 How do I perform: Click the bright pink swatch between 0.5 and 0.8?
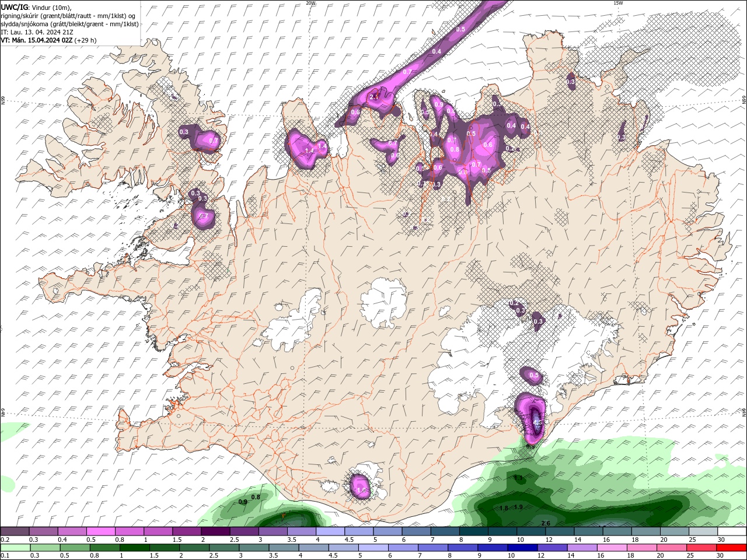point(101,531)
